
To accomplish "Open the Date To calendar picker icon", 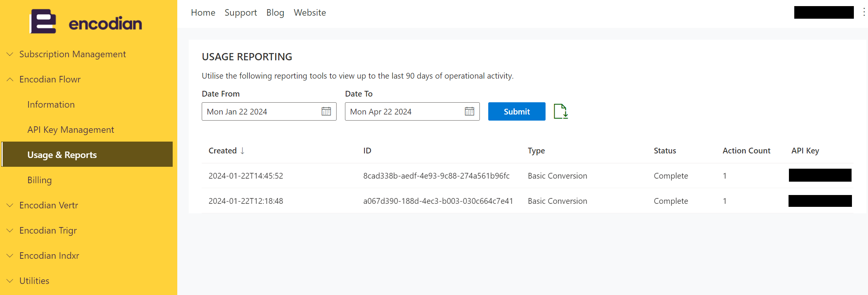I will [x=469, y=111].
